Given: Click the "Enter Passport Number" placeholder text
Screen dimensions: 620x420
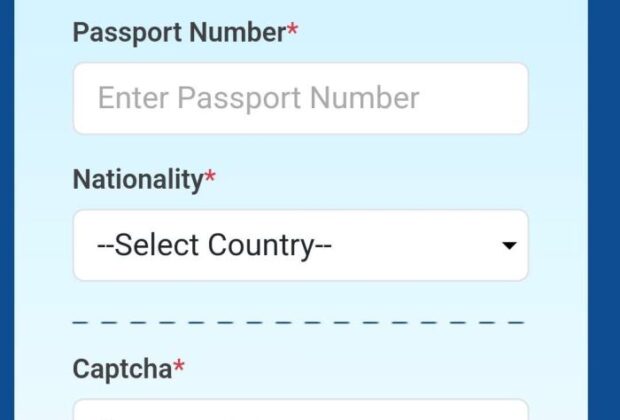Looking at the screenshot, I should 258,98.
